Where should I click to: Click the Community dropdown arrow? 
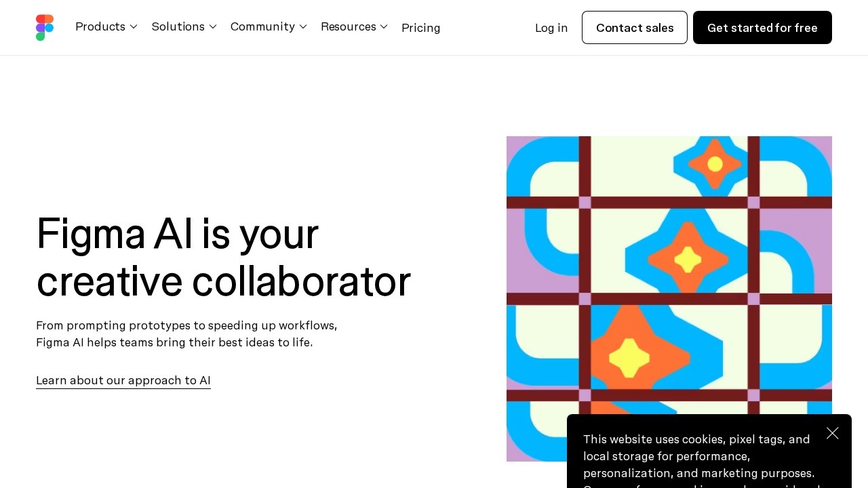click(x=303, y=26)
